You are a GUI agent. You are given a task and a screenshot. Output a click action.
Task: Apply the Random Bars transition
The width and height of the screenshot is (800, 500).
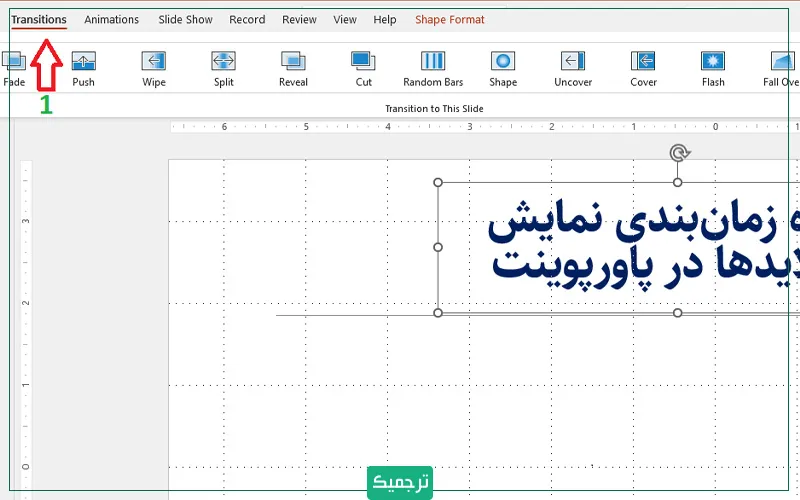point(433,69)
